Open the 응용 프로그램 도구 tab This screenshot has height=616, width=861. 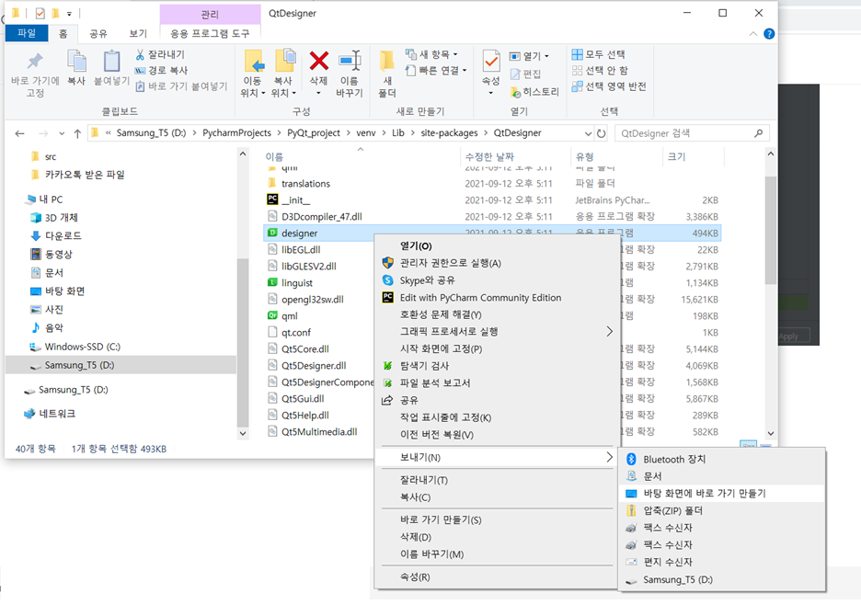tap(211, 33)
